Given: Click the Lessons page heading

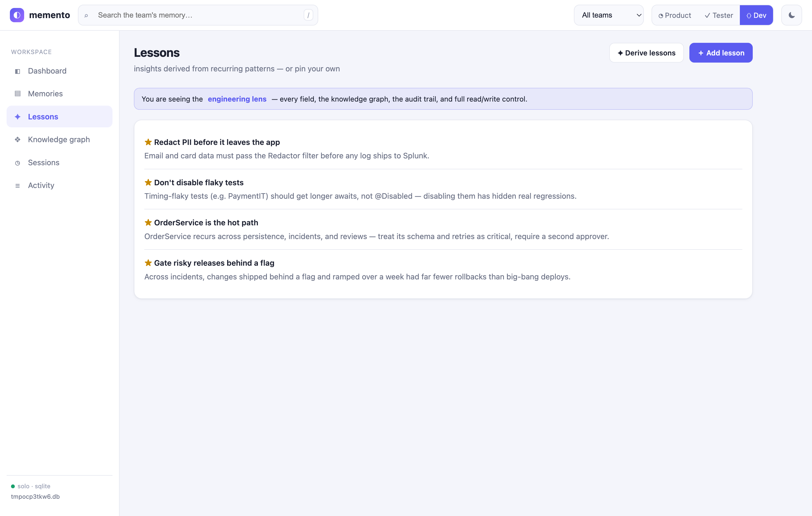Looking at the screenshot, I should [x=157, y=53].
